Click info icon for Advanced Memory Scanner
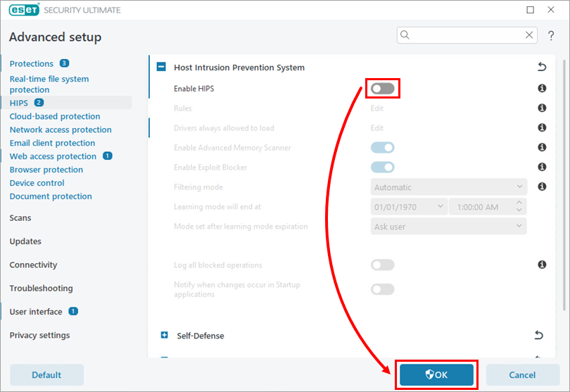The height and width of the screenshot is (392, 570). point(542,148)
